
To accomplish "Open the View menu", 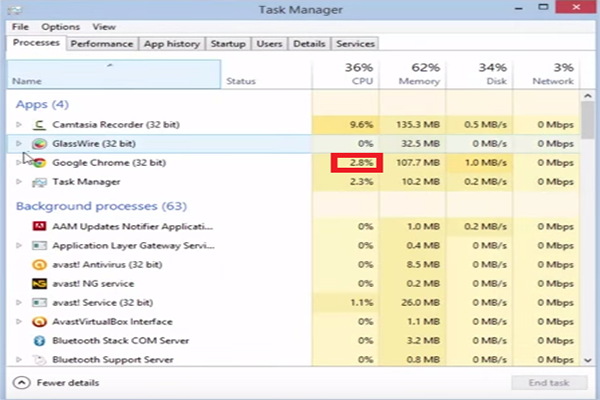I will pyautogui.click(x=104, y=27).
